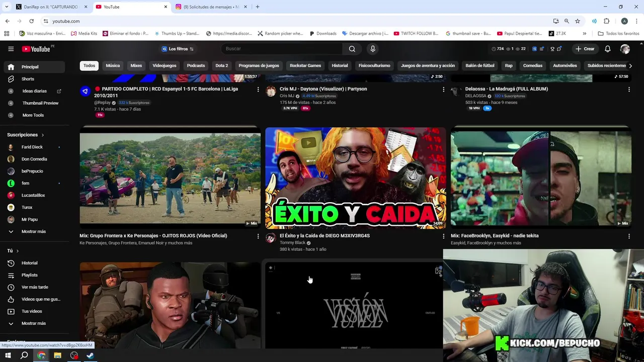Reload the page in Chrome
The width and height of the screenshot is (644, 362).
31,21
